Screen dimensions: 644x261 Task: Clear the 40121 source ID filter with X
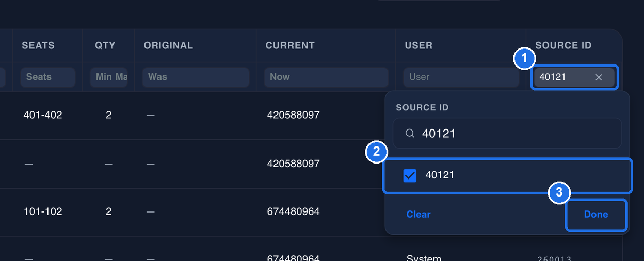[599, 77]
